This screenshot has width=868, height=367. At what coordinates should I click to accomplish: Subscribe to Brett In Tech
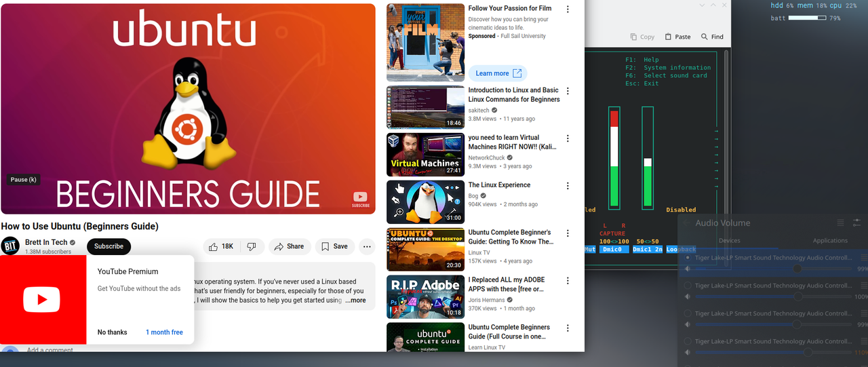click(108, 246)
